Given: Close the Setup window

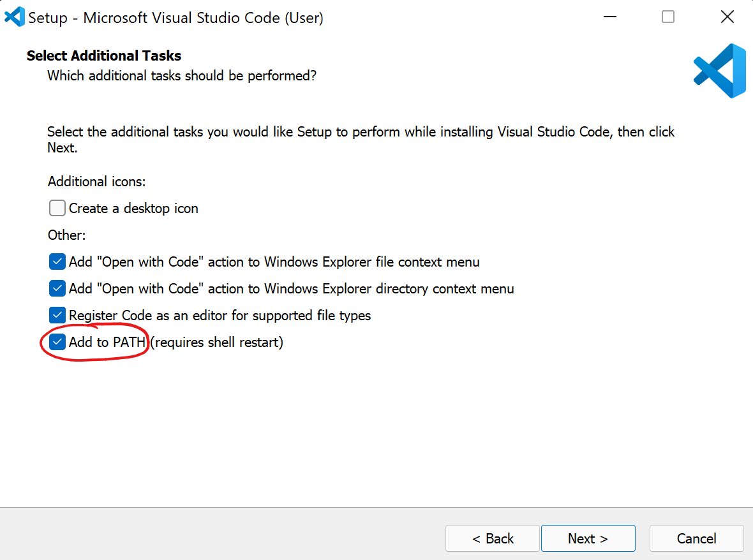Looking at the screenshot, I should click(727, 17).
